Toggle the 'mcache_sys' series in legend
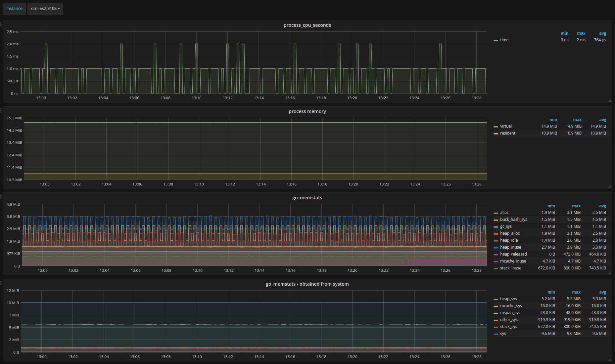The height and width of the screenshot is (364, 615). point(511,306)
